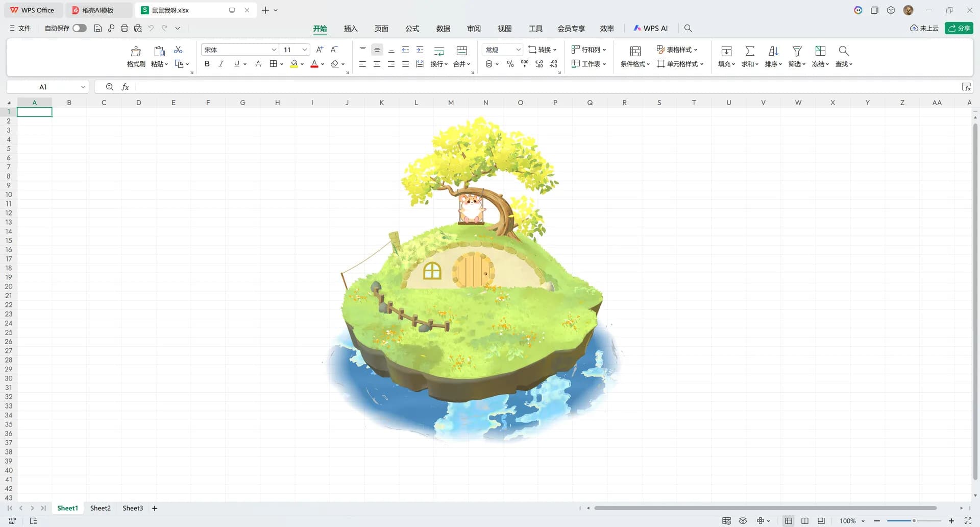Click the AutoSum (求和) sigma icon

(x=749, y=51)
